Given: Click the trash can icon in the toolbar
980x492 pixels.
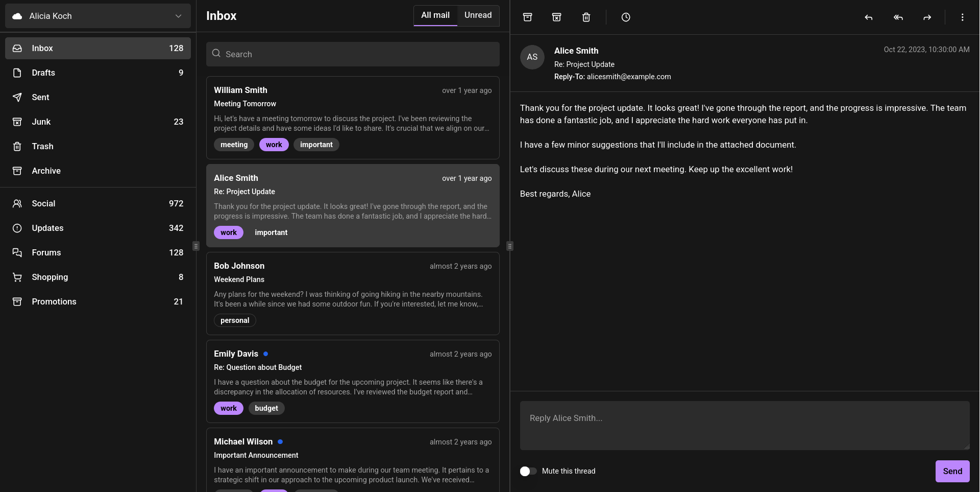Looking at the screenshot, I should (586, 17).
